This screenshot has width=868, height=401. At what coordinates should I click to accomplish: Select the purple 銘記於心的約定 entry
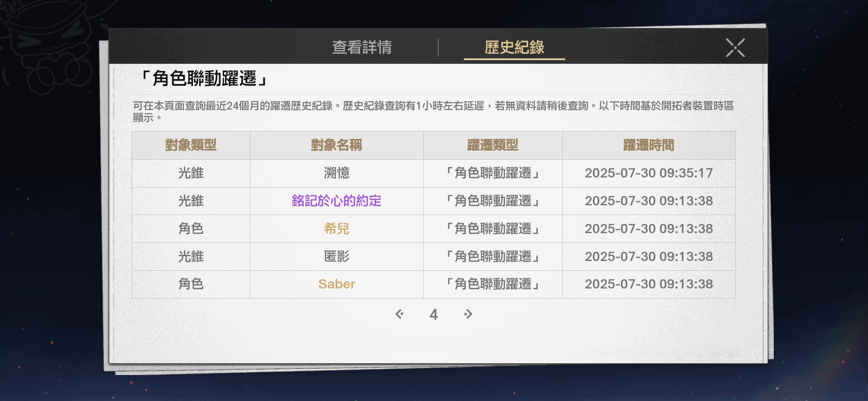tap(336, 201)
